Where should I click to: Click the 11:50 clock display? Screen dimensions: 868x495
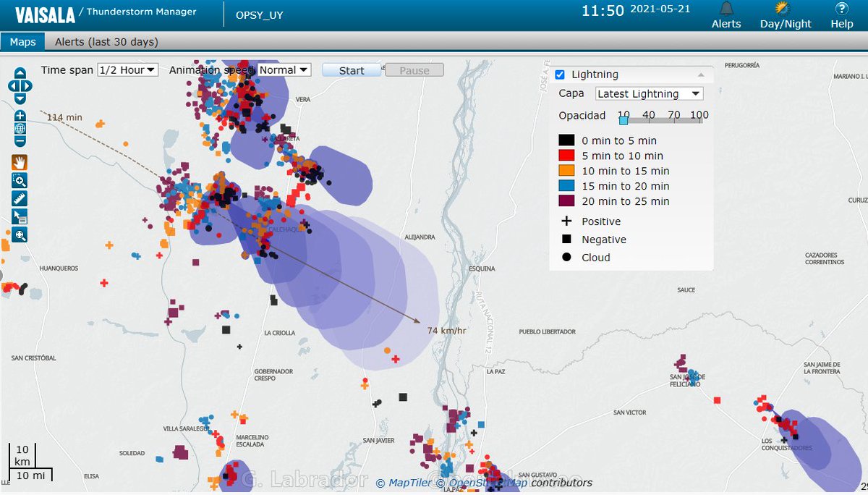pyautogui.click(x=603, y=11)
